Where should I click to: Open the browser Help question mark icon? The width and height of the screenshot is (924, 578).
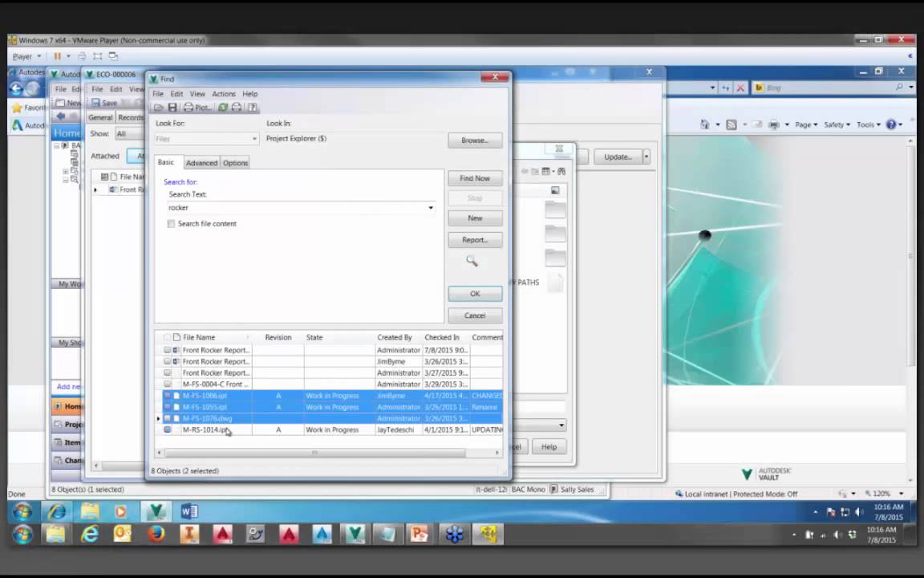891,124
